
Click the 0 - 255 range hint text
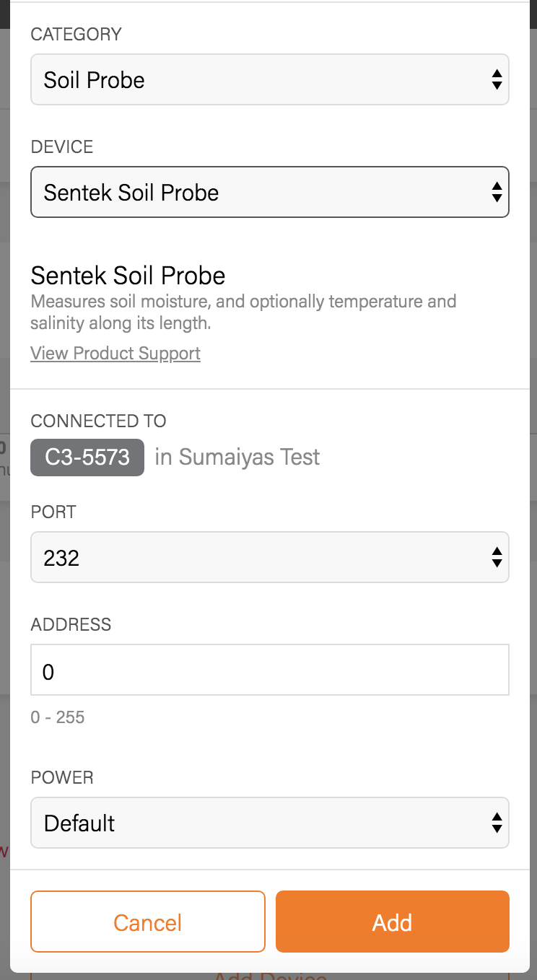[x=57, y=717]
